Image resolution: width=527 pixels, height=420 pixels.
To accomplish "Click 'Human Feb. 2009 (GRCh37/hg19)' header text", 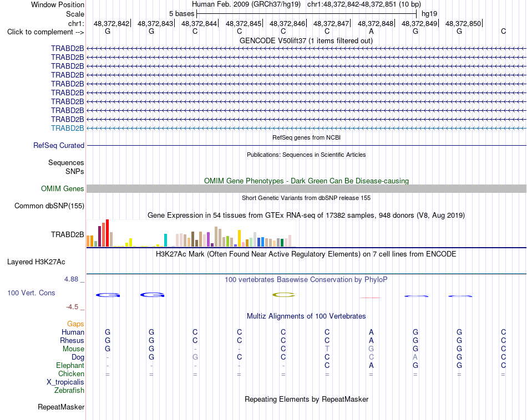I will pyautogui.click(x=247, y=4).
